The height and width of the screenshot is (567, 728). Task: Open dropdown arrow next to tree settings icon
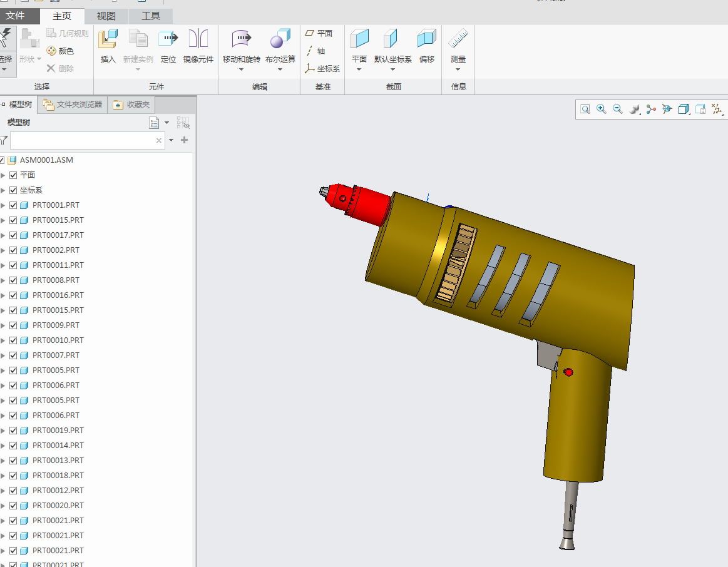click(x=167, y=123)
